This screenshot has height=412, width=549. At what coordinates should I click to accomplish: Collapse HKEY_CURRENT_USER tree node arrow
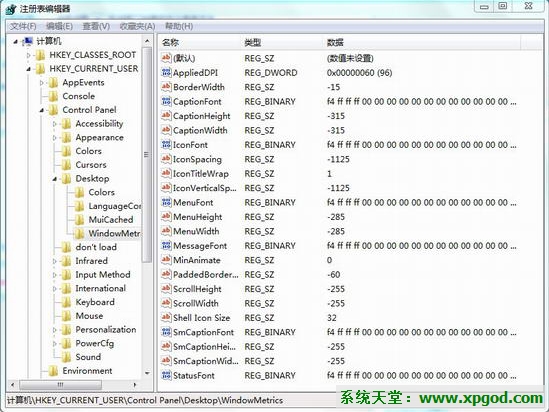click(29, 69)
